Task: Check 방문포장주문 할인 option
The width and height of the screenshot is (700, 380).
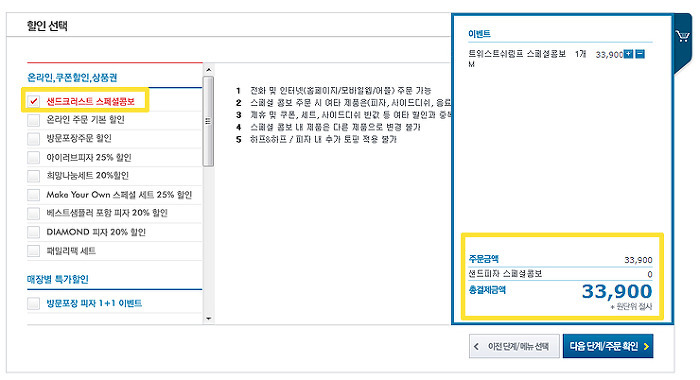Action: click(33, 139)
